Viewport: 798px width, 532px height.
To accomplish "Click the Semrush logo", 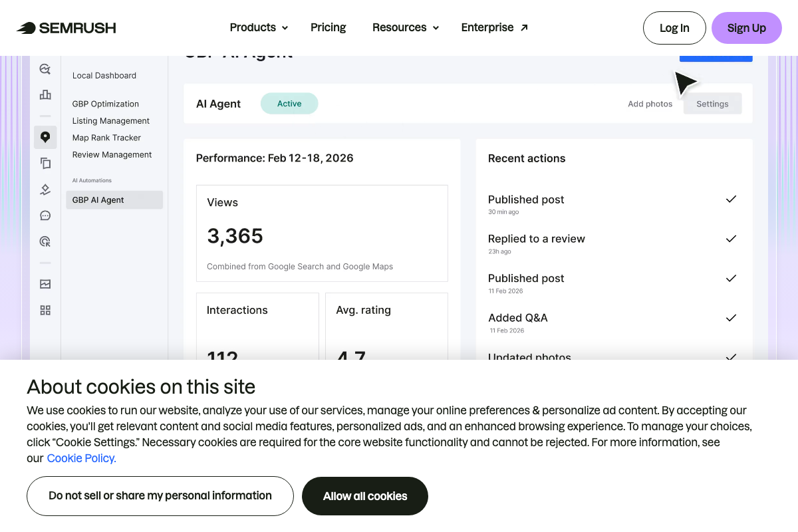I will point(66,28).
